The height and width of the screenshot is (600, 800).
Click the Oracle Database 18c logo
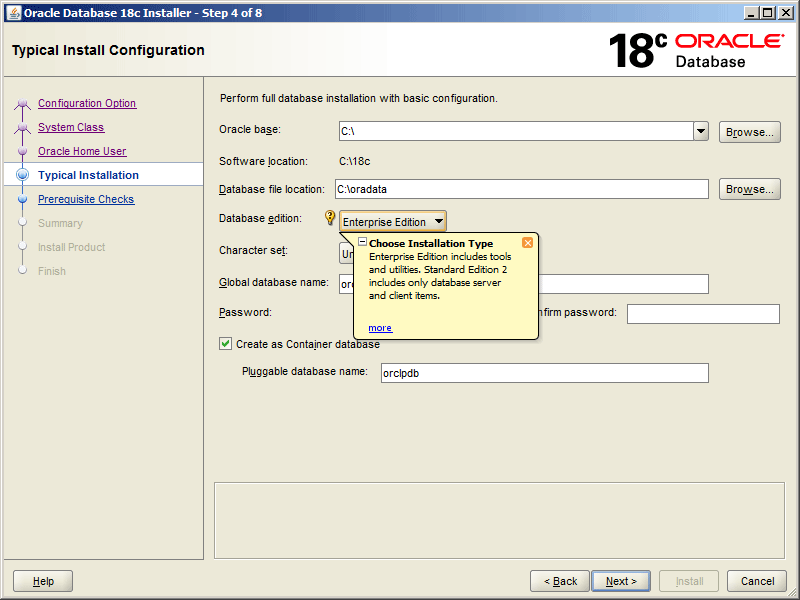[x=696, y=50]
